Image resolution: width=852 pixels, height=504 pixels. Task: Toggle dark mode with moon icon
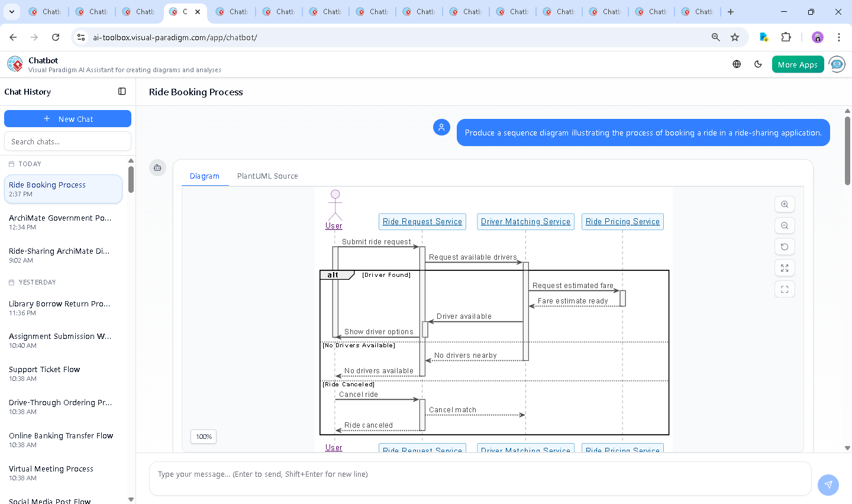(758, 64)
